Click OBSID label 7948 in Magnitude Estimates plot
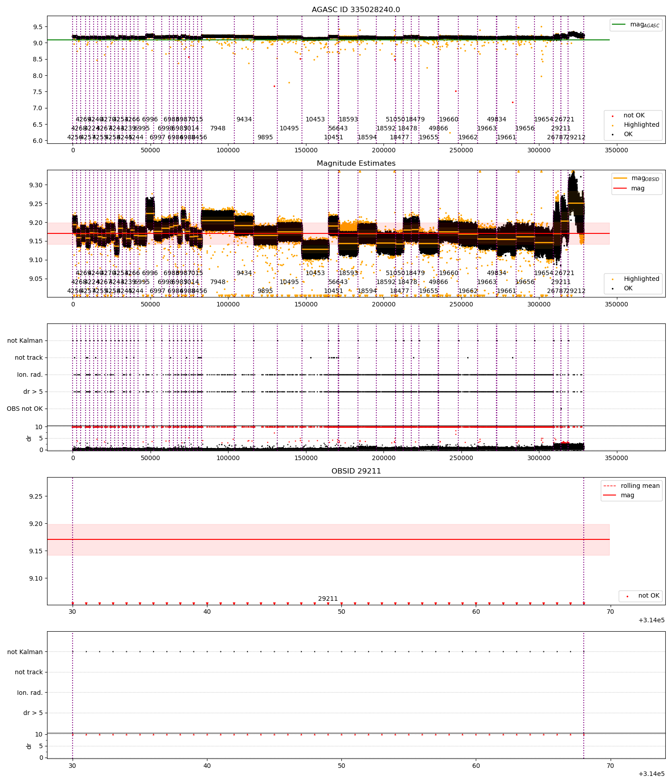Image resolution: width=672 pixels, height=784 pixels. (x=218, y=282)
